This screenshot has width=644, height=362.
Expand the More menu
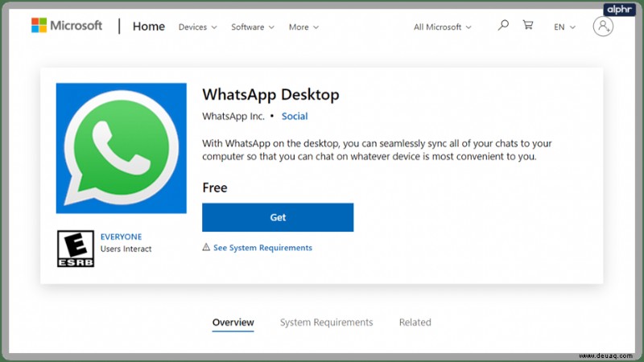click(x=303, y=27)
